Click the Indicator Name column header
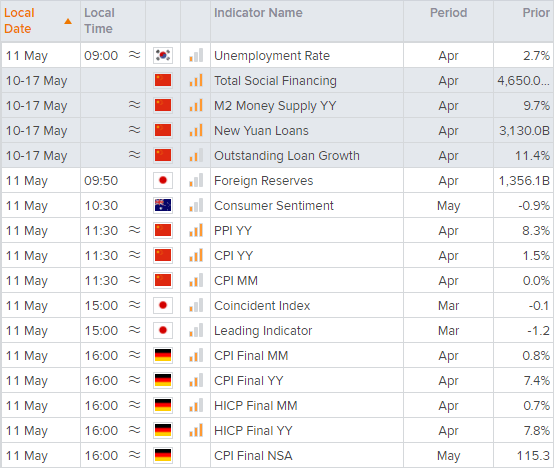 tap(258, 13)
